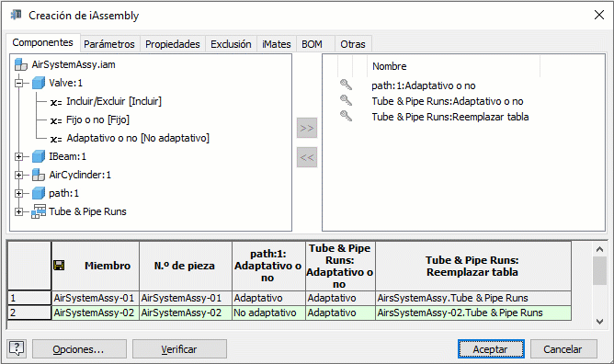
Task: Switch to the Componentes tab
Action: click(x=42, y=42)
